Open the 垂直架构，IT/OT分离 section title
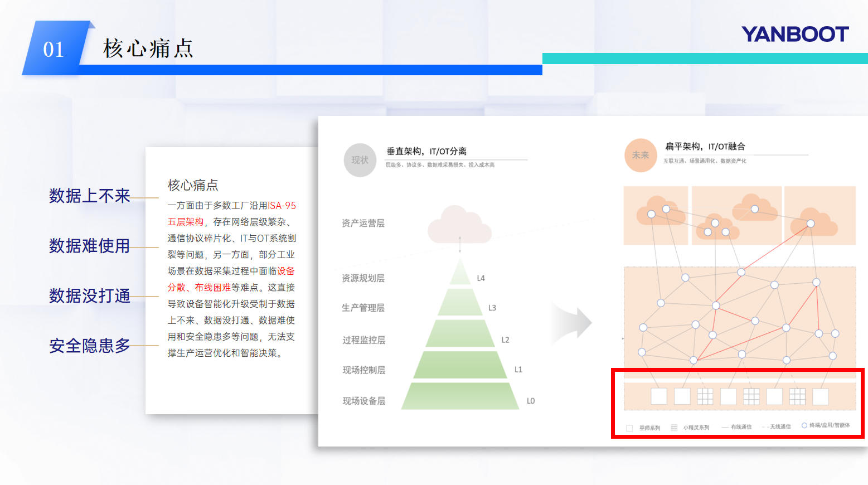The width and height of the screenshot is (868, 485). [x=426, y=151]
